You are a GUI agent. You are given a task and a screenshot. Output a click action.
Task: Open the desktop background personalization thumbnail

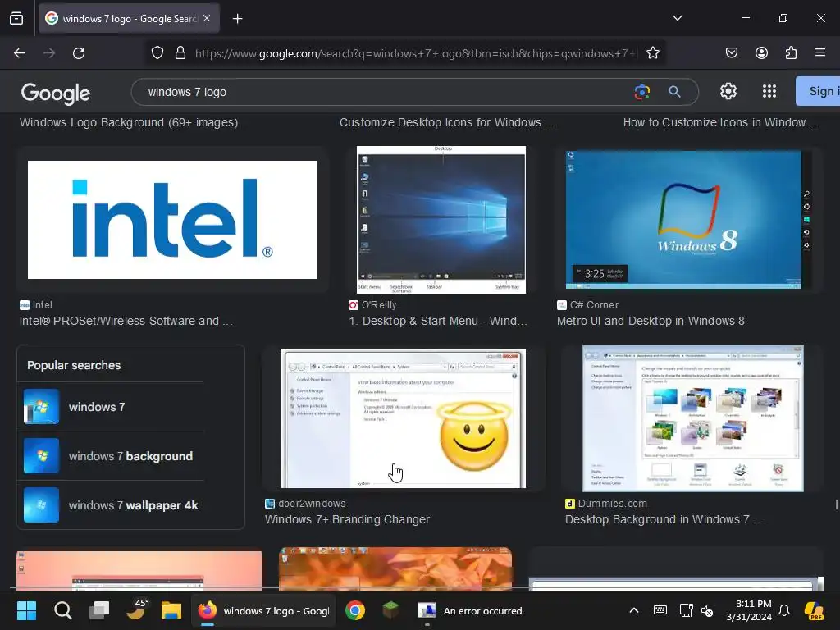pyautogui.click(x=692, y=418)
